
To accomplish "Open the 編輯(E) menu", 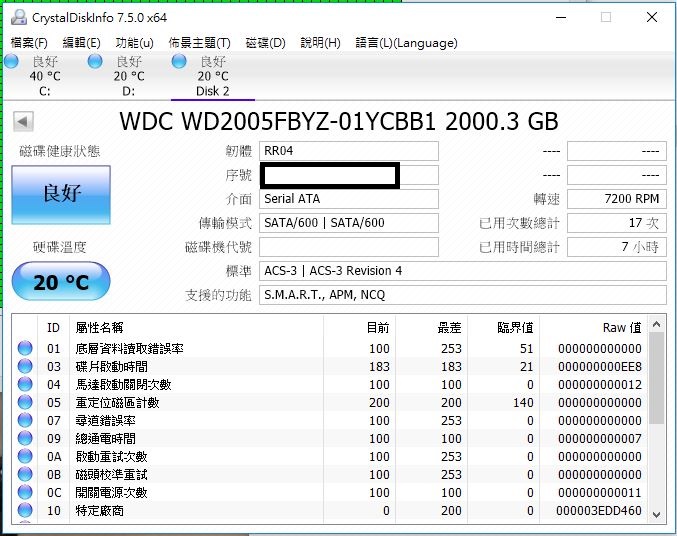I will [81, 43].
